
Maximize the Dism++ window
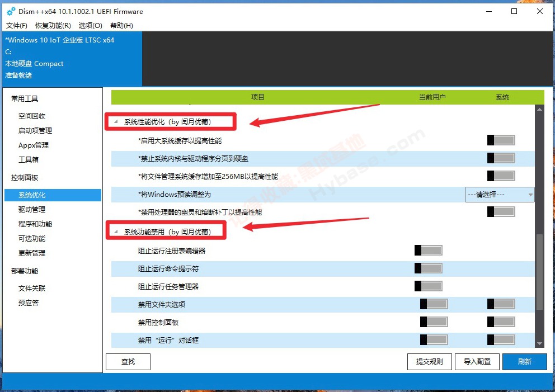click(x=514, y=11)
